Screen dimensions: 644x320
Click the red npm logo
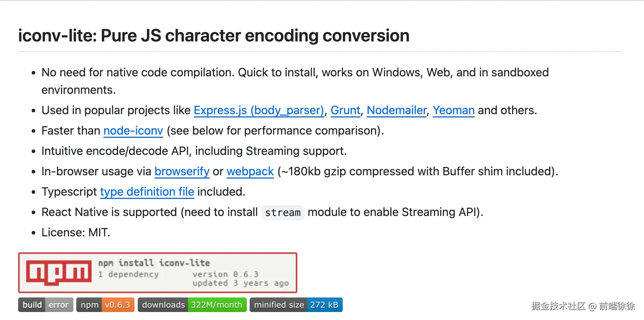[x=59, y=272]
